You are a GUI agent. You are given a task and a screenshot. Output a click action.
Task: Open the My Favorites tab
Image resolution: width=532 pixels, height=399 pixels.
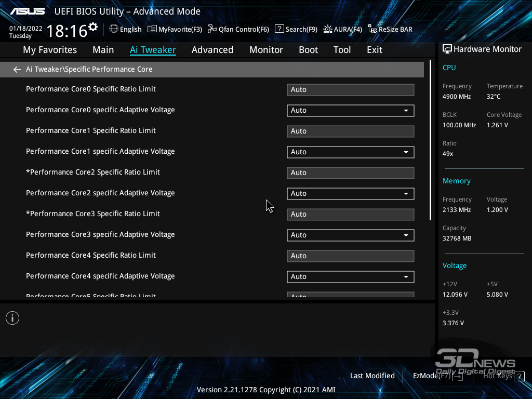[x=50, y=50]
